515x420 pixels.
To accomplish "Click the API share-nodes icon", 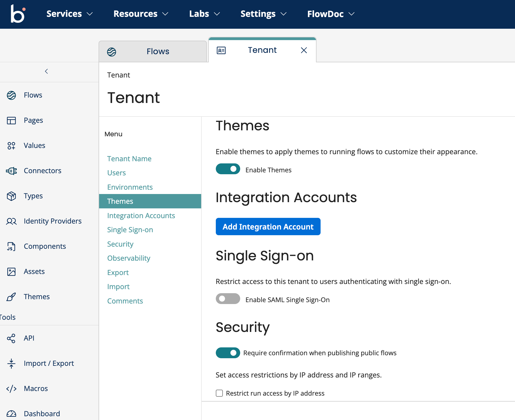I will (x=11, y=338).
